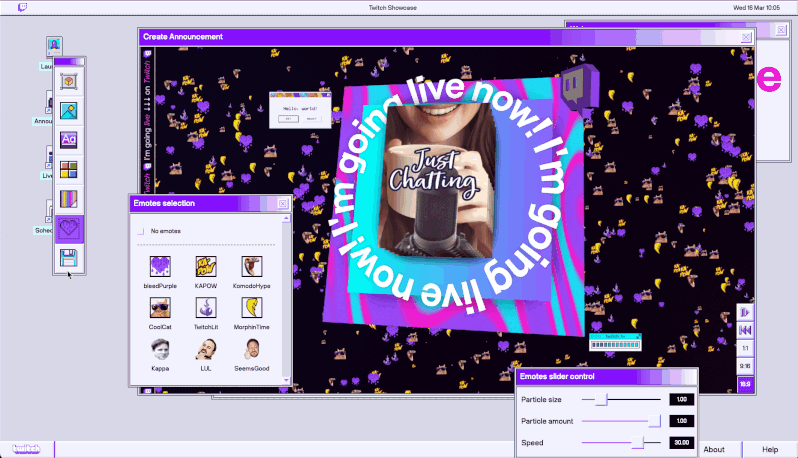
Task: Enable the No emotes checkbox
Action: click(141, 231)
